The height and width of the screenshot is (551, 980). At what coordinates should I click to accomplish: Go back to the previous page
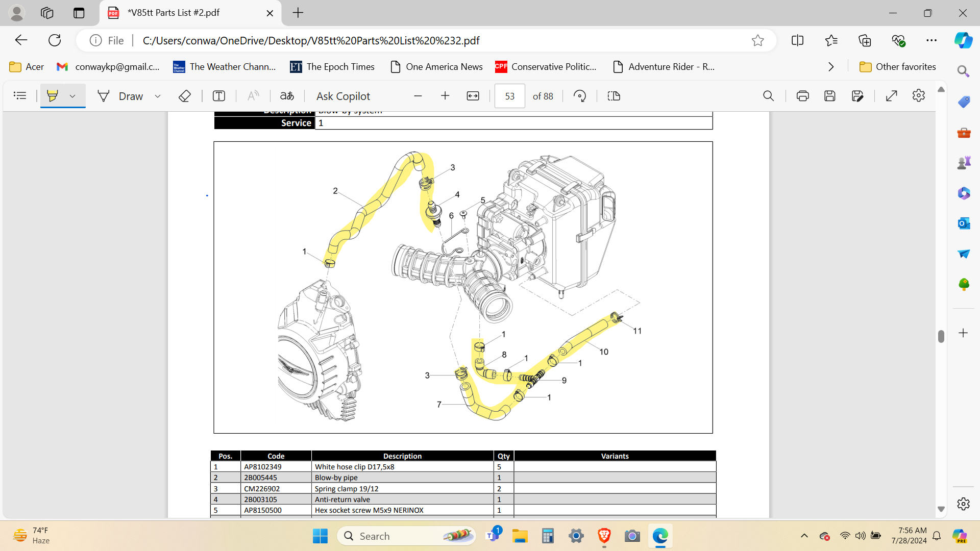(x=21, y=40)
